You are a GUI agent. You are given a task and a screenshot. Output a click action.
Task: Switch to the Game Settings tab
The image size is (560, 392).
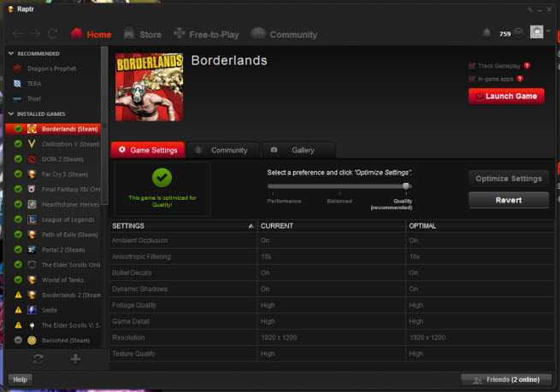pos(148,149)
